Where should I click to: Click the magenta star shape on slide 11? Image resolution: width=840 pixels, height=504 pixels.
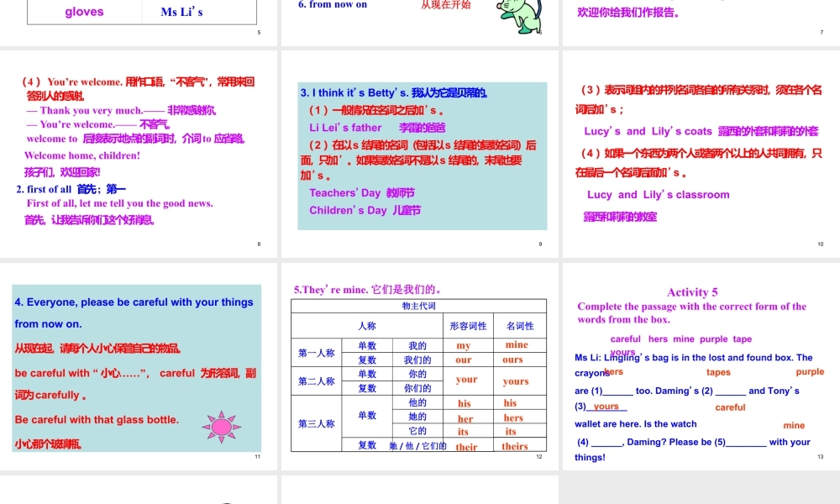pos(221,428)
